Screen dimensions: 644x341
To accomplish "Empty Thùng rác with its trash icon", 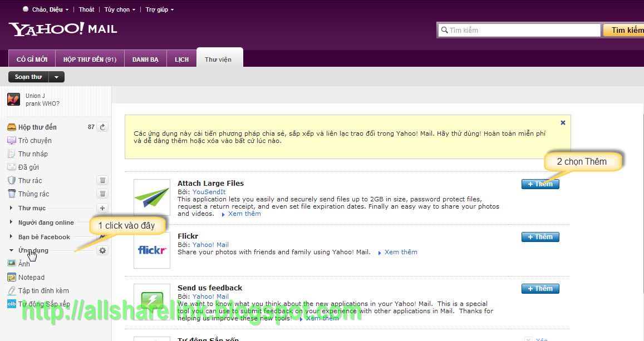I will (x=102, y=193).
